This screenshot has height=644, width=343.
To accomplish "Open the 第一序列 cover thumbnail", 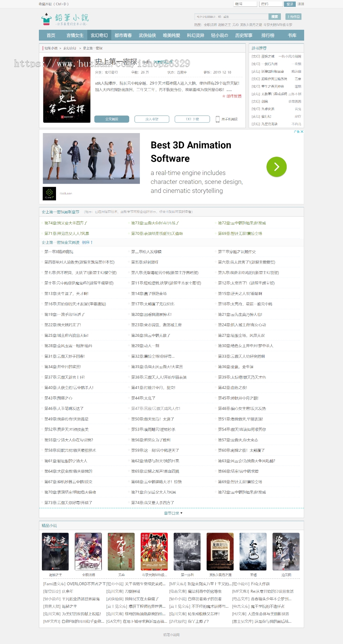I will click(187, 551).
